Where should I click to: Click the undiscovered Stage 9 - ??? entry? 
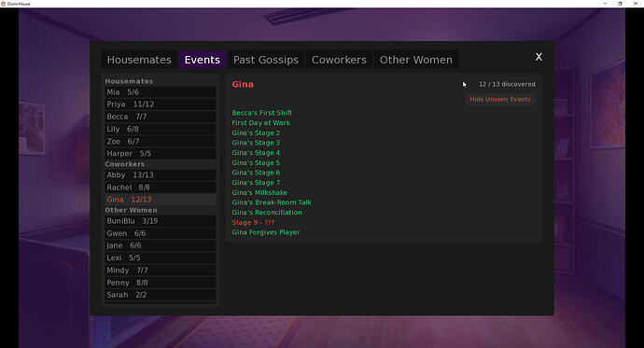click(253, 222)
